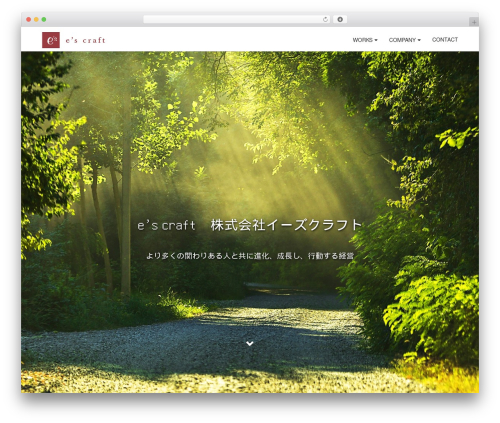The image size is (500, 423).
Task: Click the tagline text starting with 'より多くの関わり'
Action: point(250,256)
